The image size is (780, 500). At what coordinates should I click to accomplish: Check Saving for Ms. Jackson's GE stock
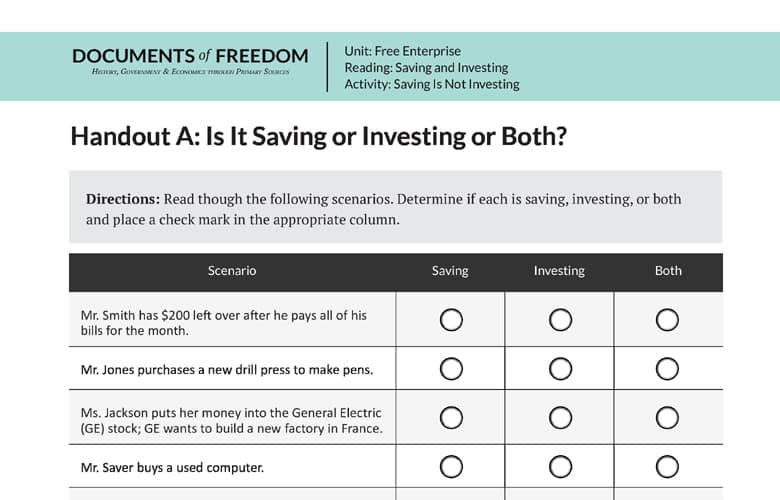tap(451, 417)
